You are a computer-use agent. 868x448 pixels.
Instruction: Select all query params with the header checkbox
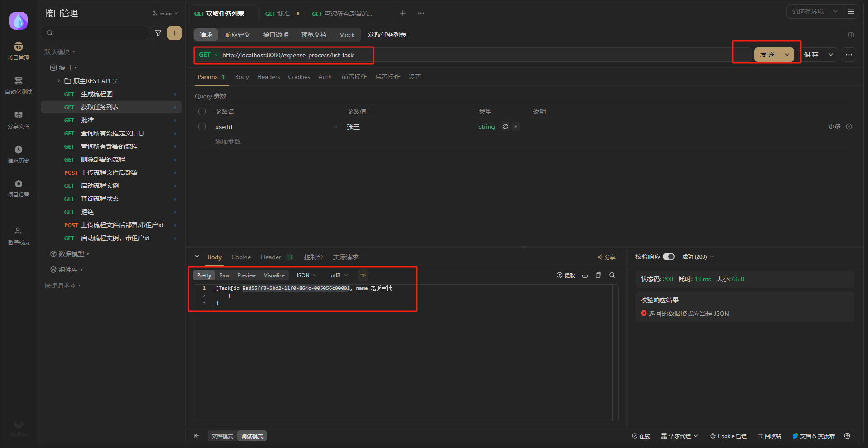[202, 111]
